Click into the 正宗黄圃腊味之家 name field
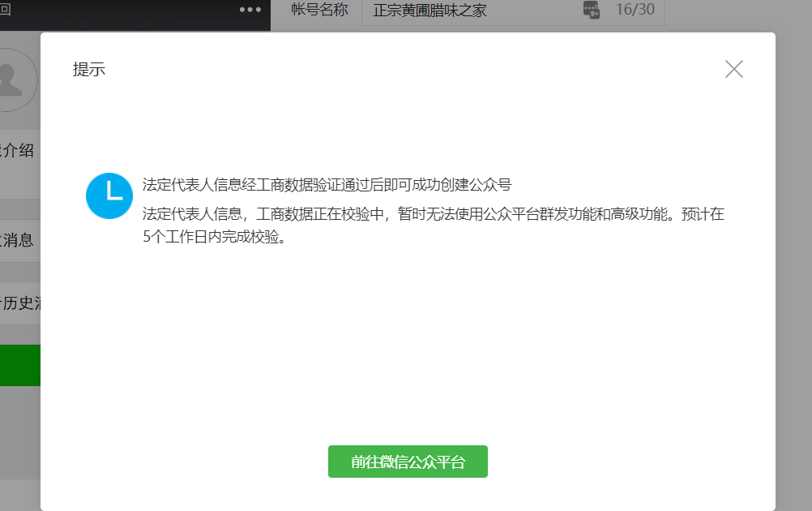 point(470,11)
